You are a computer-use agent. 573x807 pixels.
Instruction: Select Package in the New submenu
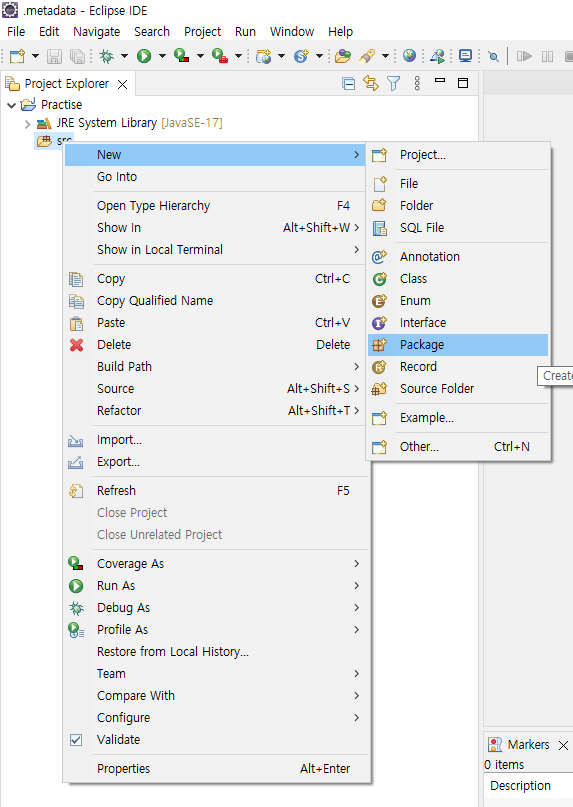tap(458, 345)
